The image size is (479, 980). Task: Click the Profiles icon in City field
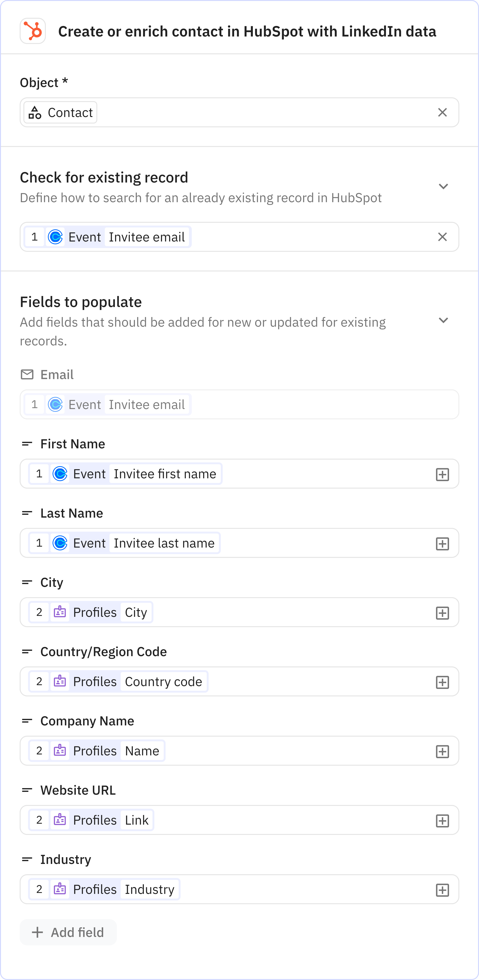tap(60, 612)
